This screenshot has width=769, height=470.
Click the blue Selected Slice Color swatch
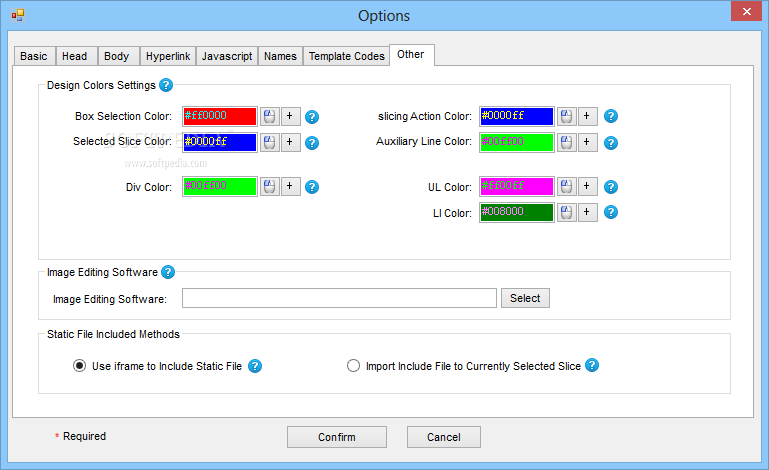click(220, 142)
